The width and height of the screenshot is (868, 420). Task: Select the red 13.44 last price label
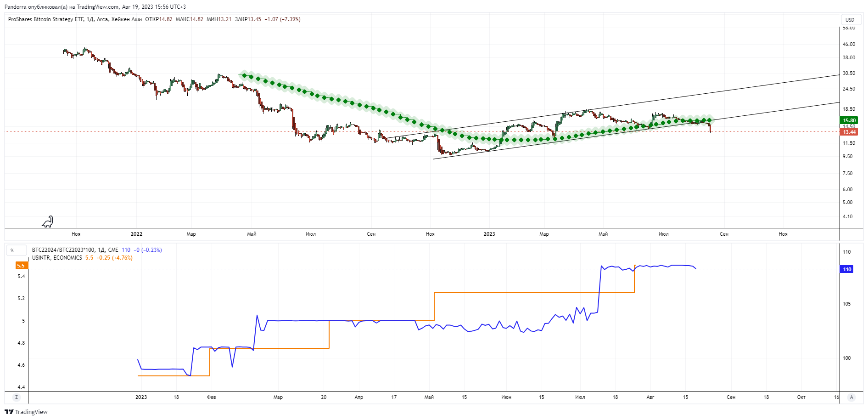pyautogui.click(x=849, y=132)
